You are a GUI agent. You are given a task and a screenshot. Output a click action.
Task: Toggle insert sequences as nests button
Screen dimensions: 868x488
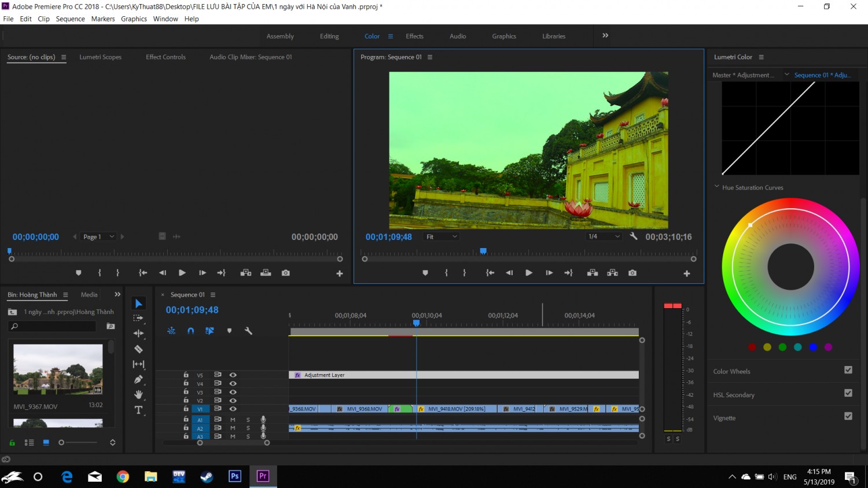point(171,331)
